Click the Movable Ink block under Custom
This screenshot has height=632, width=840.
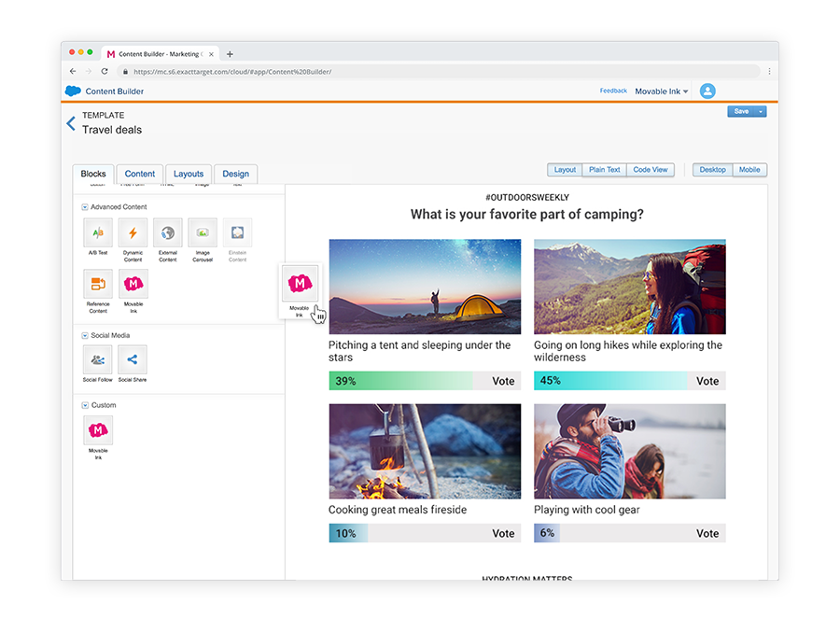click(97, 430)
